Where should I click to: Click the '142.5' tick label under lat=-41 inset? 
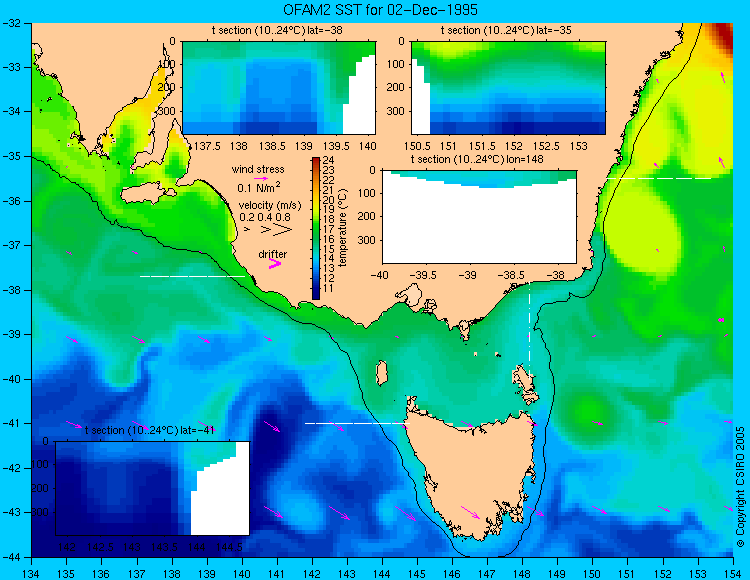point(99,547)
